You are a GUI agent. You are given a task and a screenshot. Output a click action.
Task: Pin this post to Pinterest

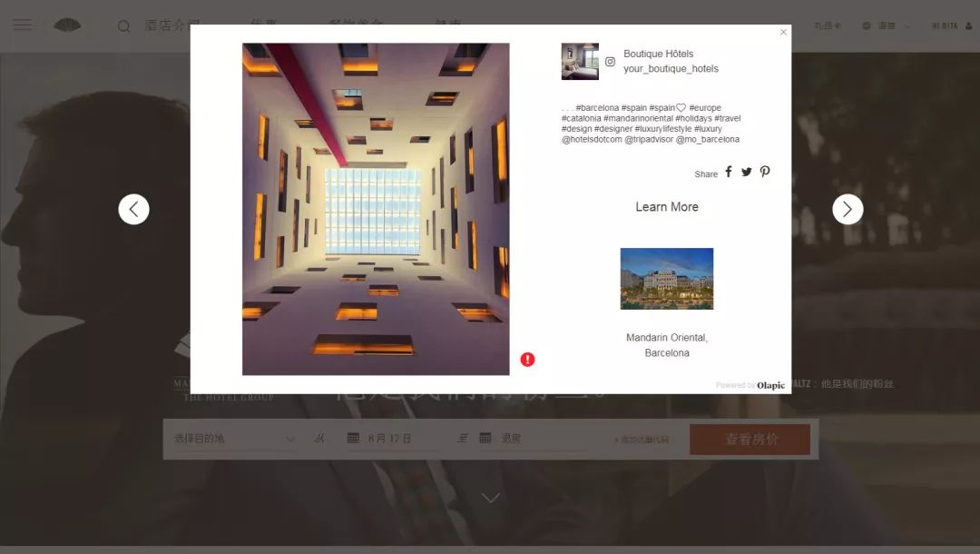coord(765,173)
